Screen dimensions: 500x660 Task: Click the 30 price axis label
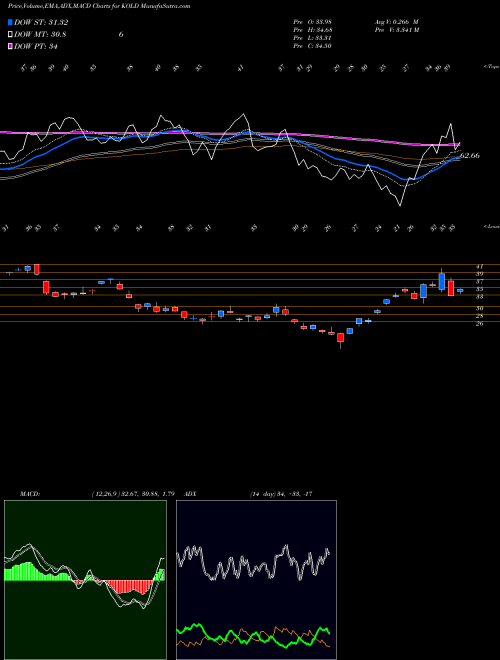coord(479,309)
